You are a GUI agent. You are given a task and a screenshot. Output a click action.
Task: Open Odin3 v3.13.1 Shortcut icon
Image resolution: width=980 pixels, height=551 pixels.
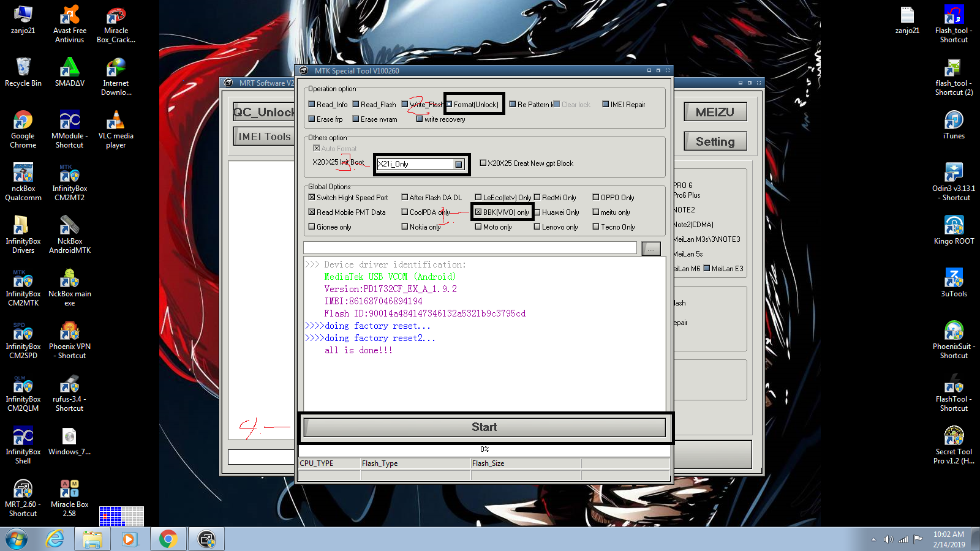tap(954, 182)
